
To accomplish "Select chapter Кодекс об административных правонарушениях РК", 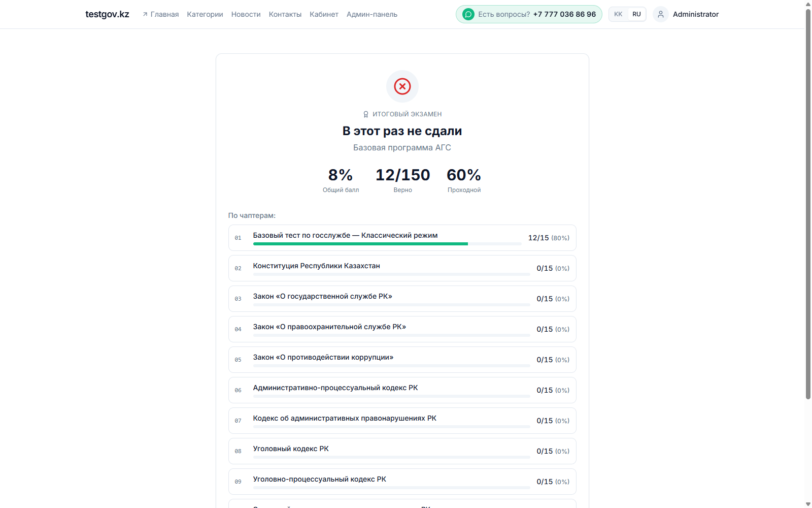I will coord(402,421).
